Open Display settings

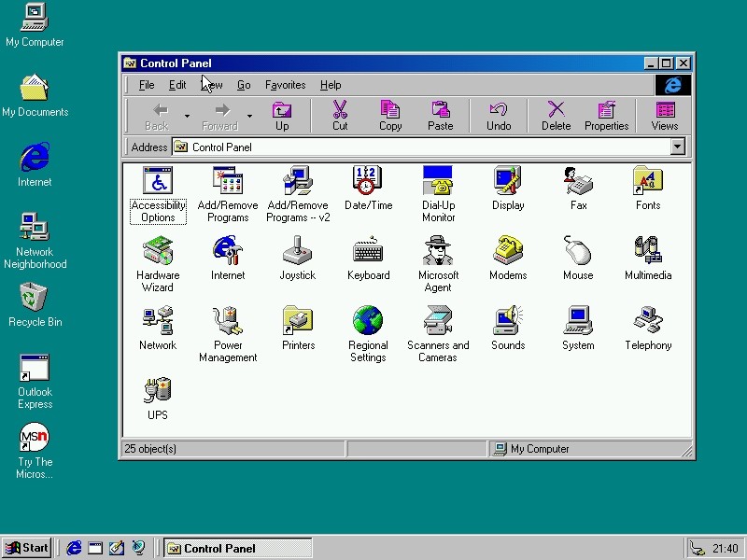[x=507, y=180]
